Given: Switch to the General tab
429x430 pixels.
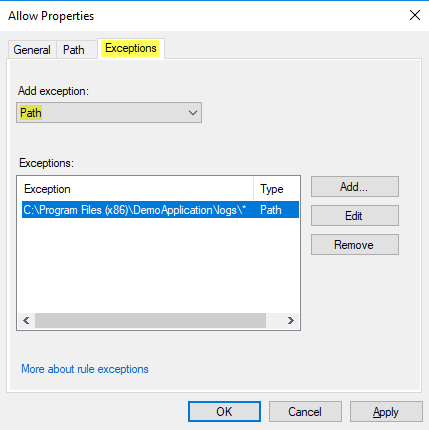Looking at the screenshot, I should point(32,50).
